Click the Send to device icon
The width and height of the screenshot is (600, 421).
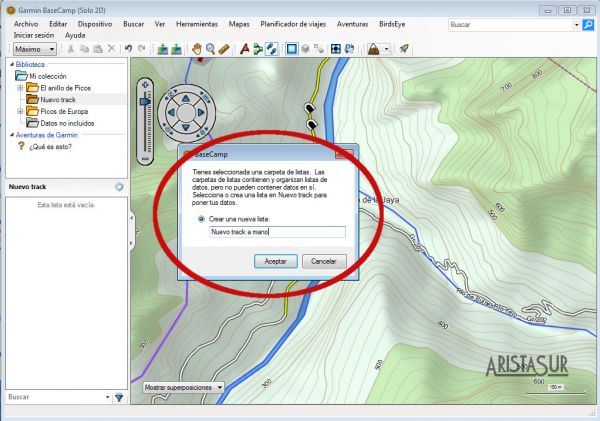(x=163, y=49)
